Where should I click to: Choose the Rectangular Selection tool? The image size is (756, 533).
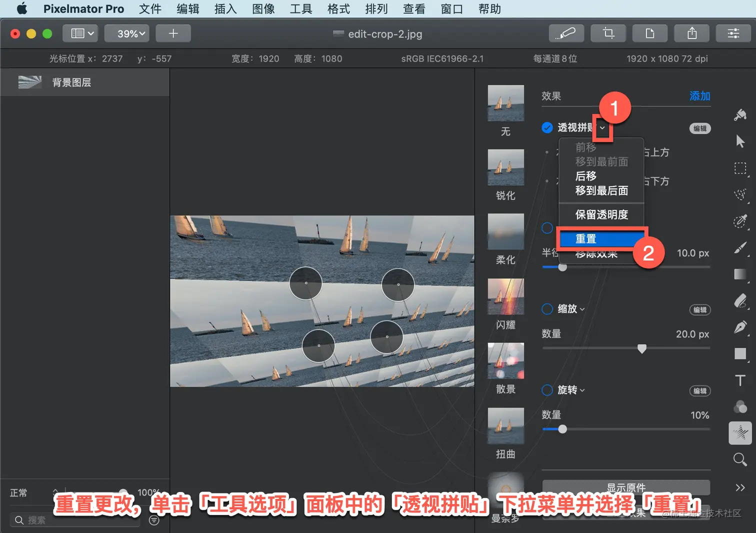(x=740, y=168)
